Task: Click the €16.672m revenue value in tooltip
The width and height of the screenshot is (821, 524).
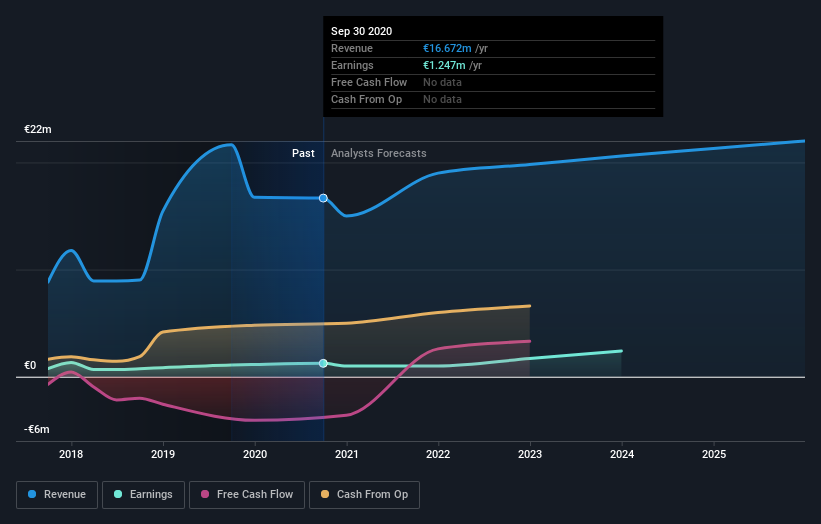Action: (447, 48)
